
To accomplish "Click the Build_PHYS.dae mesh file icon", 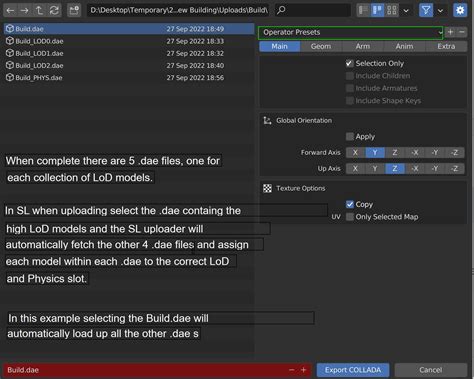I will pos(10,77).
